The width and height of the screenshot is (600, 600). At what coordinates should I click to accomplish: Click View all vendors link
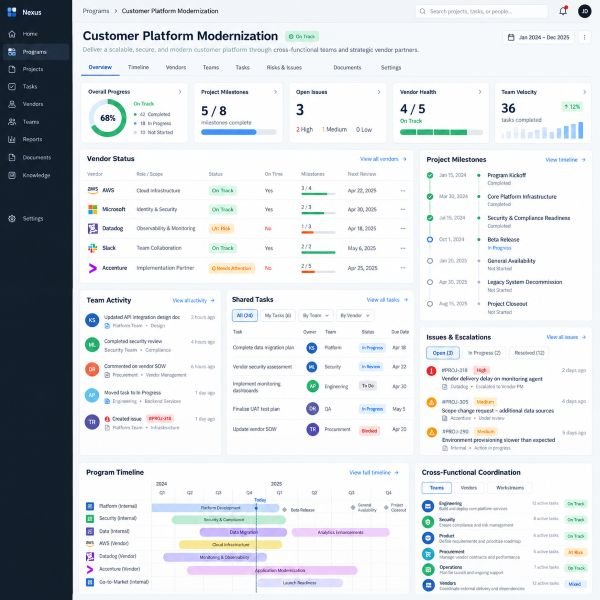(x=383, y=159)
